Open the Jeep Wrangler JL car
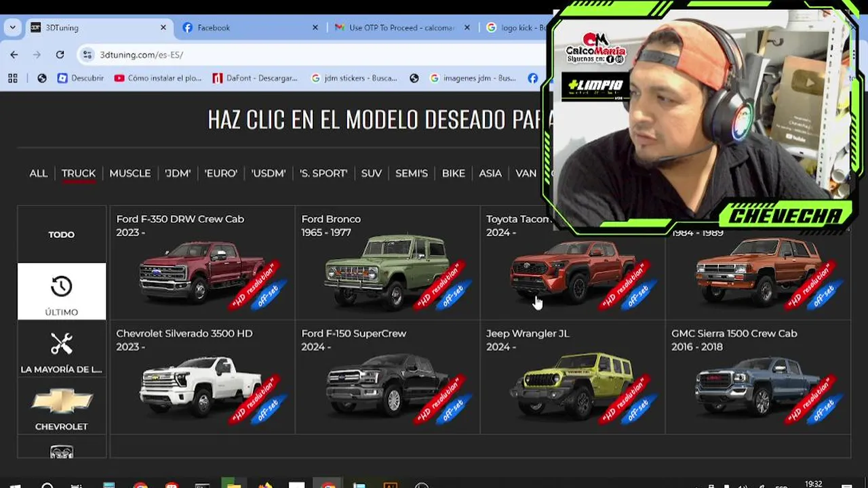Image resolution: width=868 pixels, height=488 pixels. (572, 377)
